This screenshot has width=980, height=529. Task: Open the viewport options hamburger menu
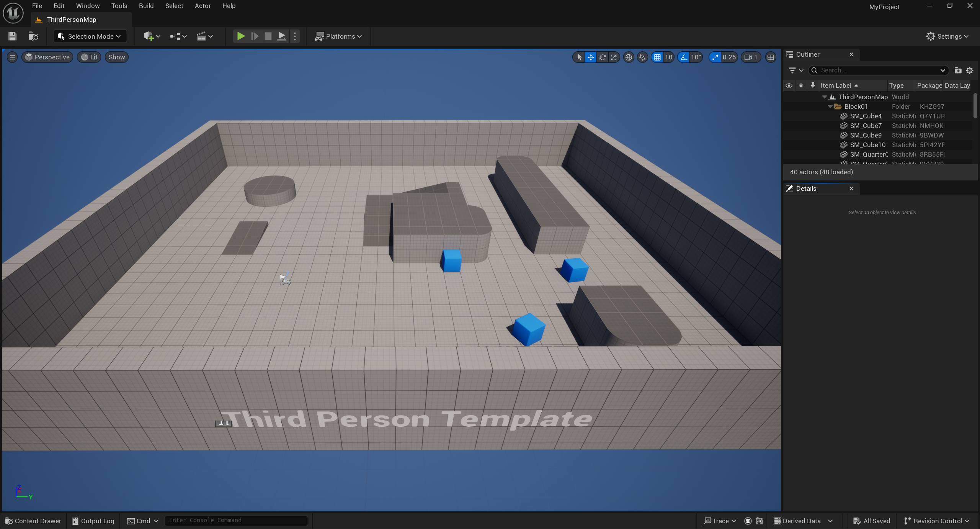12,57
